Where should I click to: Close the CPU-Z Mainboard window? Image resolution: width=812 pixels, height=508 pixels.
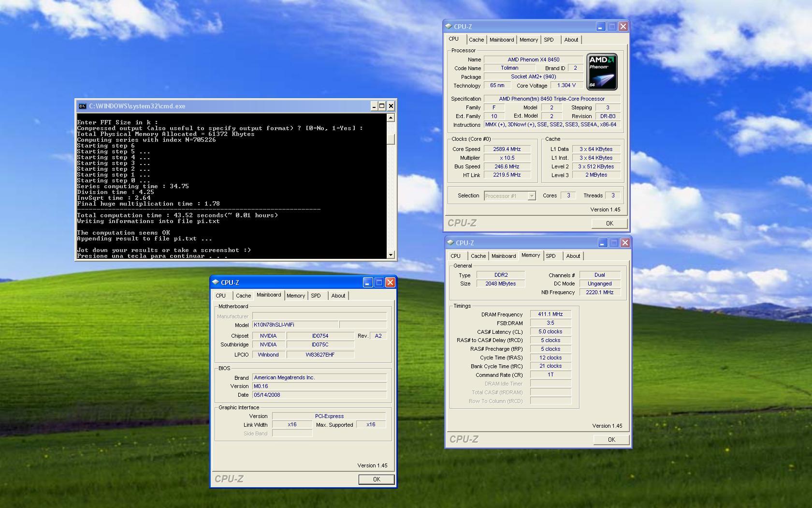390,282
